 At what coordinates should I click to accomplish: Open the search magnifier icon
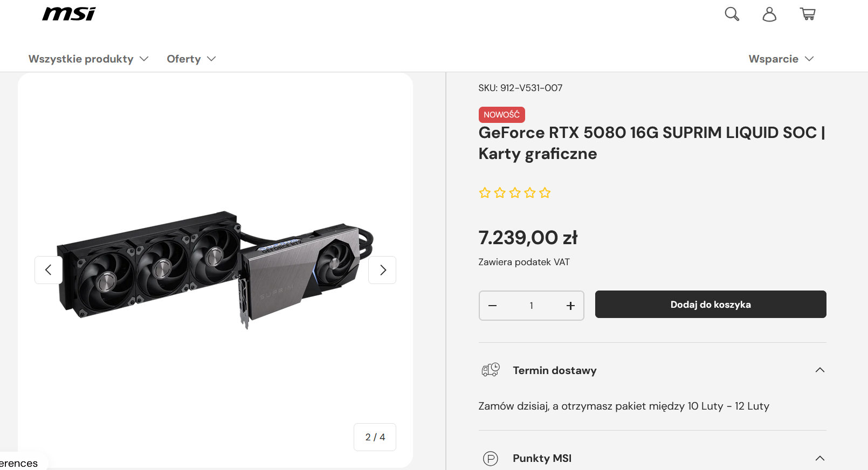pos(732,14)
